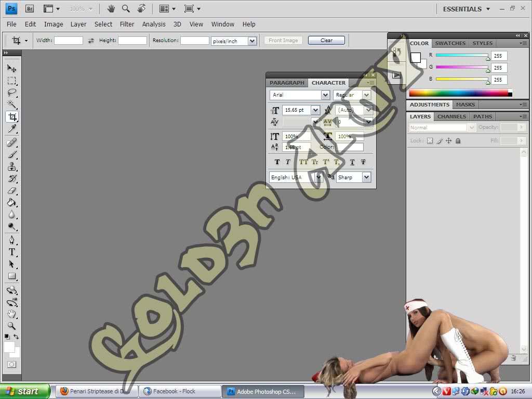Select the 3D Rotate tool
532x399 pixels.
(x=12, y=290)
